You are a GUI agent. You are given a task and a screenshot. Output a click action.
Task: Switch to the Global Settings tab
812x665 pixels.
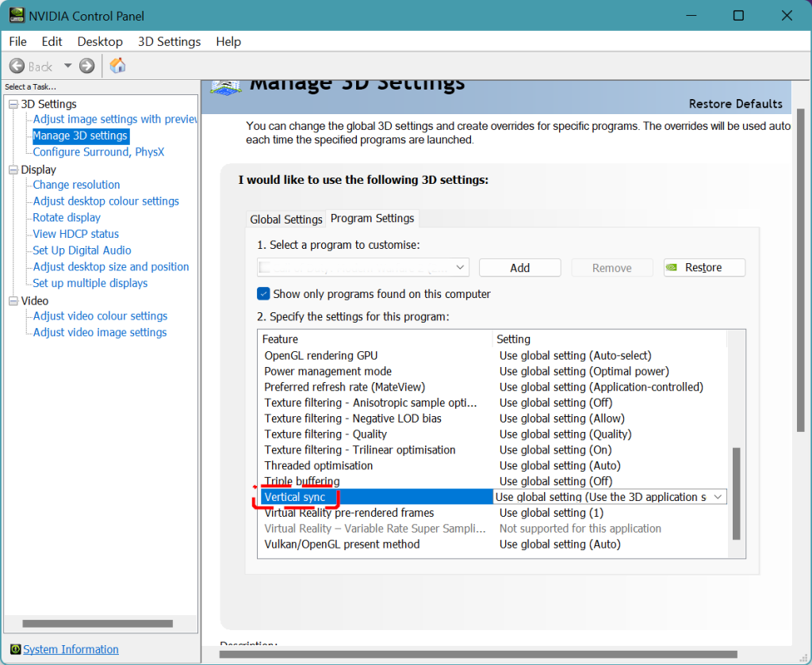pos(285,220)
